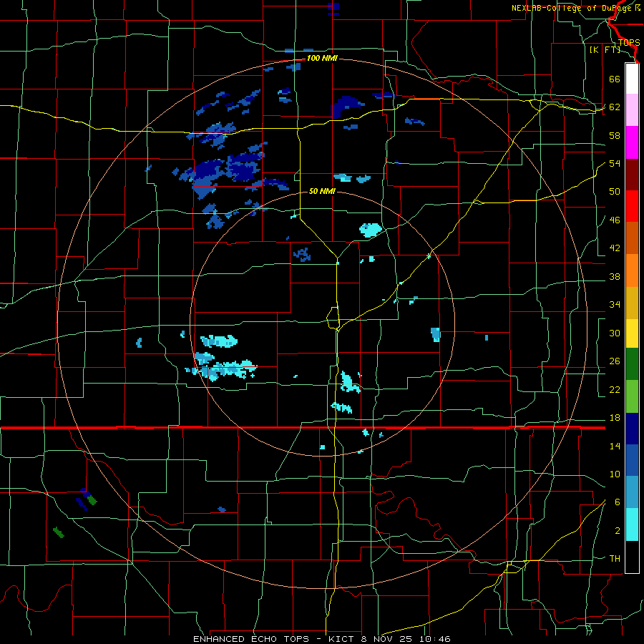Click the light pink legend swatch
The image size is (644, 644).
632,110
